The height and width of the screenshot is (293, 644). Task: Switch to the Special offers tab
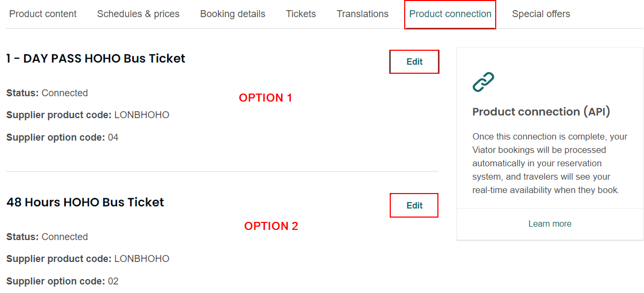(x=541, y=14)
